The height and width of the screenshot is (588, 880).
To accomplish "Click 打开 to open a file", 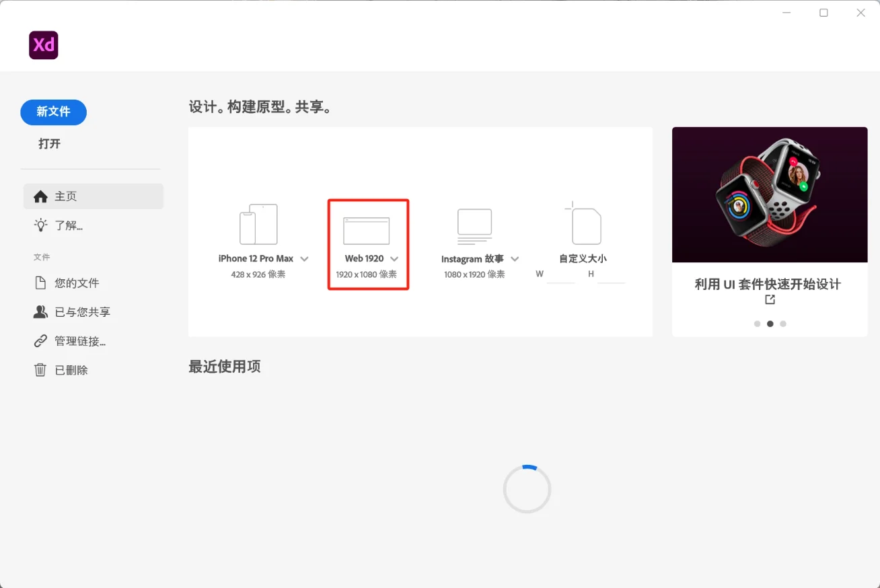I will point(50,144).
